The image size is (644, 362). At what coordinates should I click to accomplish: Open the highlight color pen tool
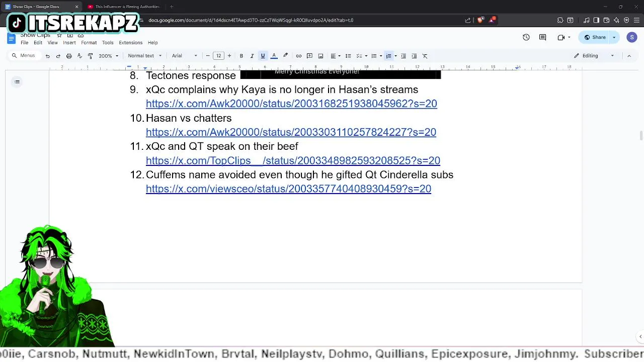click(x=285, y=56)
